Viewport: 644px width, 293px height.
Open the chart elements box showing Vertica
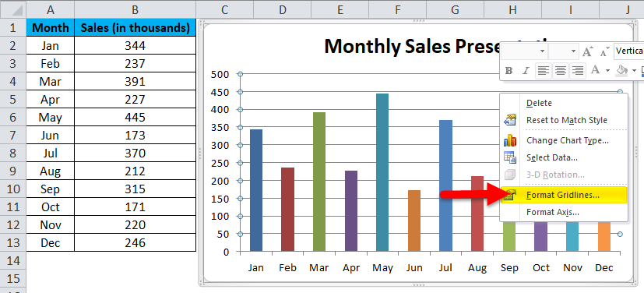click(x=628, y=51)
